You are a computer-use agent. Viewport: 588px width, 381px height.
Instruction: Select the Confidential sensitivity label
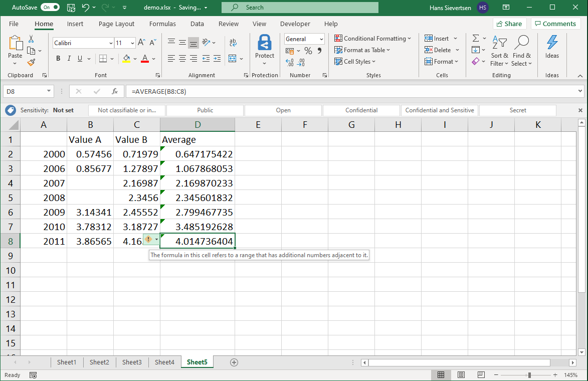[361, 110]
